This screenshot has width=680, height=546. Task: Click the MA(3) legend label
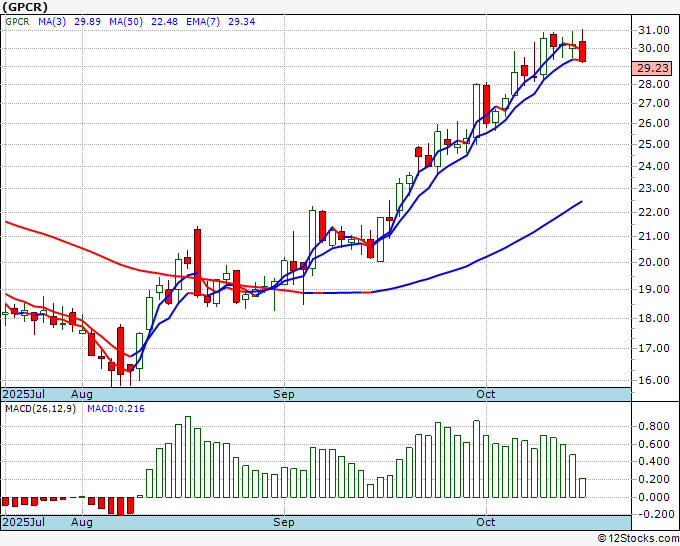(x=52, y=22)
